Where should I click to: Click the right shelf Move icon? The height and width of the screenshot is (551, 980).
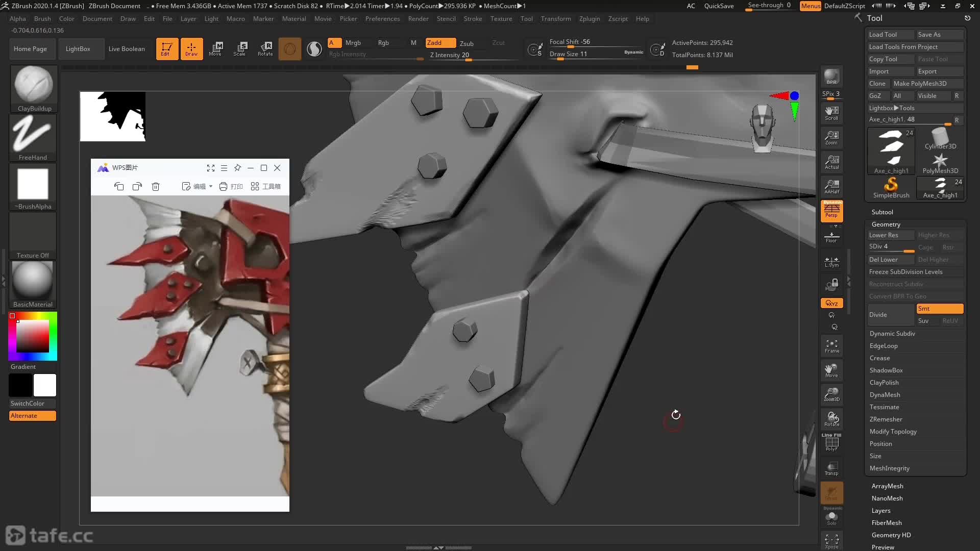831,370
